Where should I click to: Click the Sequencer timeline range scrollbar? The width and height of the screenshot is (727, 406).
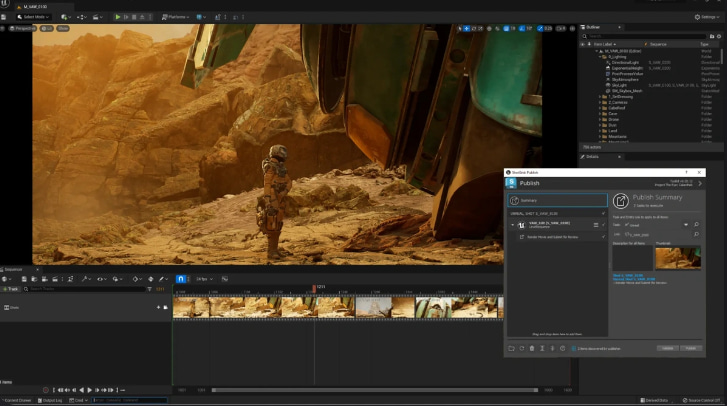(375, 390)
